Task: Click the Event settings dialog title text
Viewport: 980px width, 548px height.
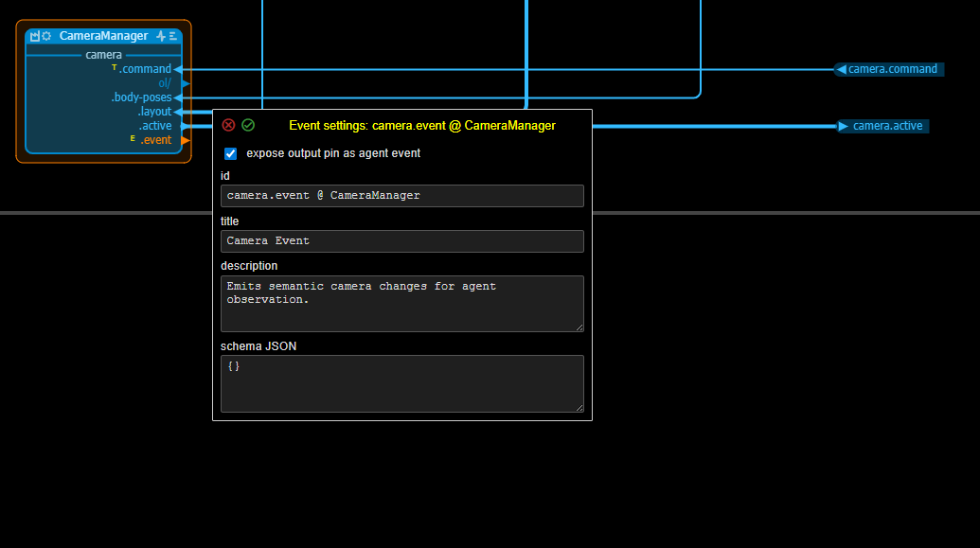Action: click(422, 126)
